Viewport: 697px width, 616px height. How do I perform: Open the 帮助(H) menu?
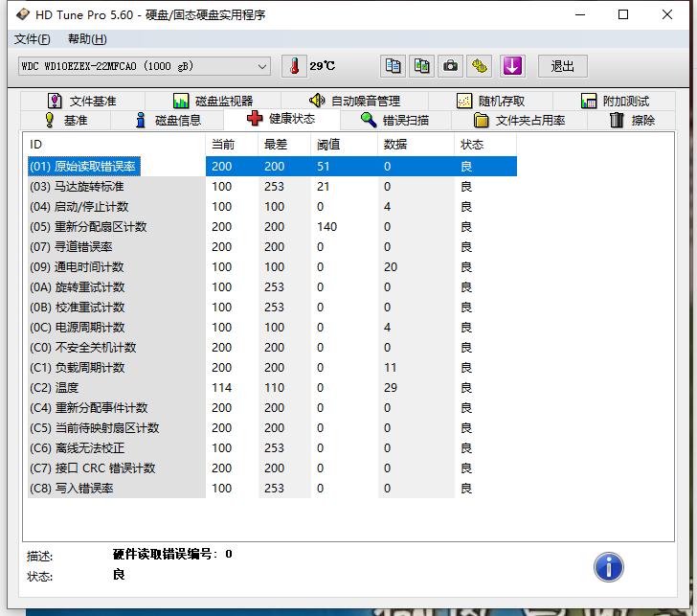(x=87, y=39)
